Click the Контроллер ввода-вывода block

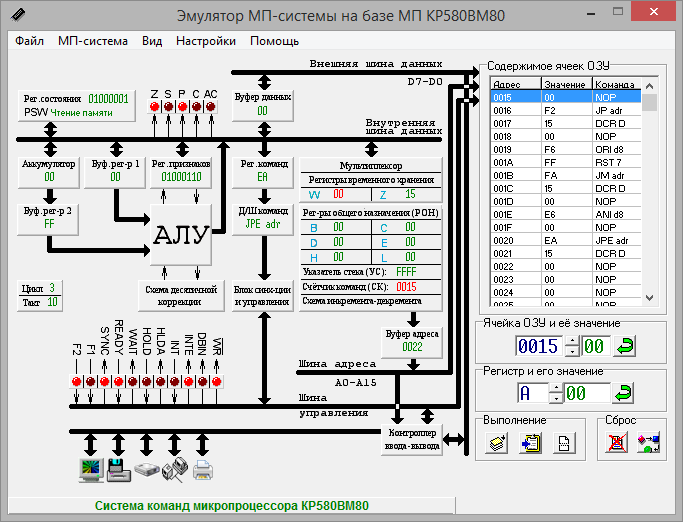click(x=412, y=439)
